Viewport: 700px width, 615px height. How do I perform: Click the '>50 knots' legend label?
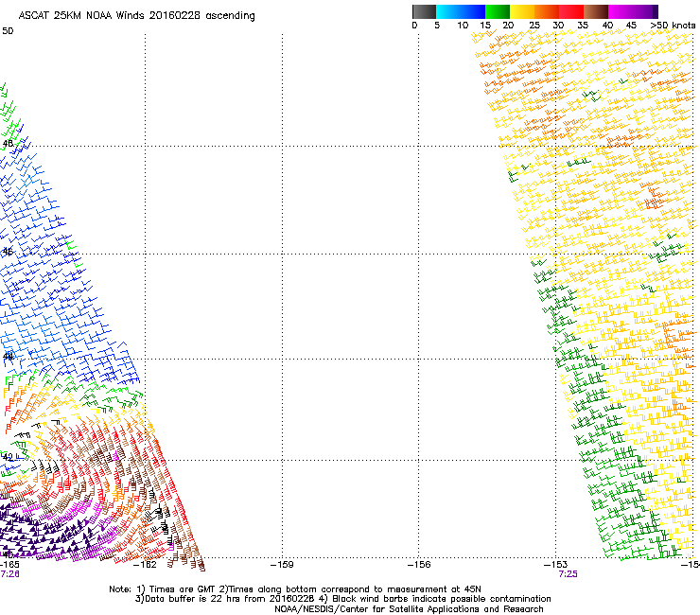pyautogui.click(x=673, y=26)
